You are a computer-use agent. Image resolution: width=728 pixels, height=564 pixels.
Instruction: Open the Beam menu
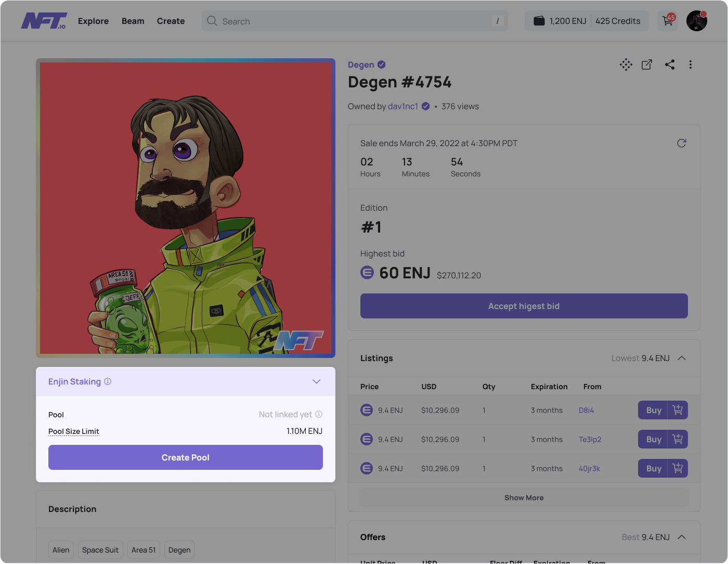click(133, 21)
